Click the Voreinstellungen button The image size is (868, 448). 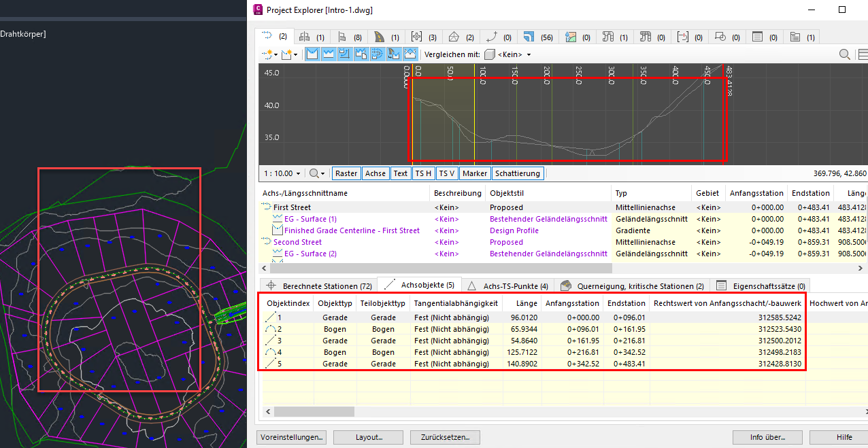291,437
